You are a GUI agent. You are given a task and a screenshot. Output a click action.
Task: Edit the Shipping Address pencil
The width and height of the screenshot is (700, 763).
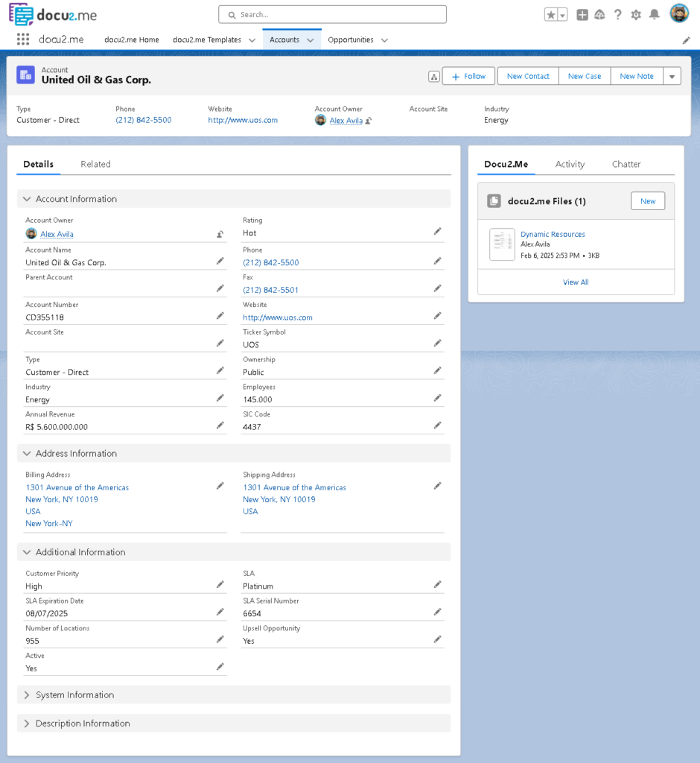[437, 486]
